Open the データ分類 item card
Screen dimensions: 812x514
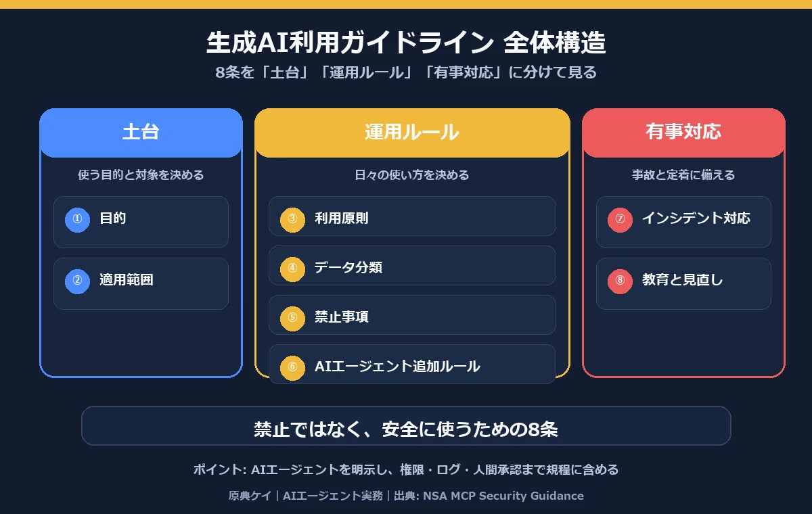(x=412, y=265)
